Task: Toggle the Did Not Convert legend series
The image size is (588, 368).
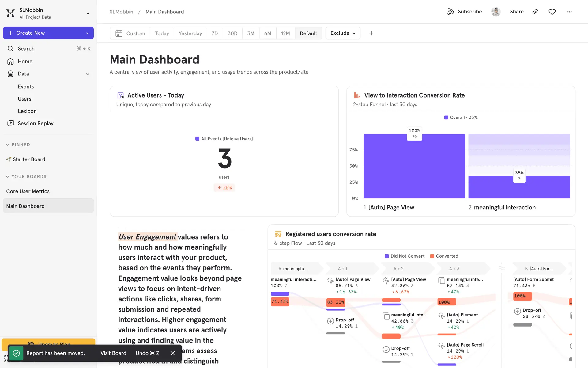Action: [x=405, y=256]
